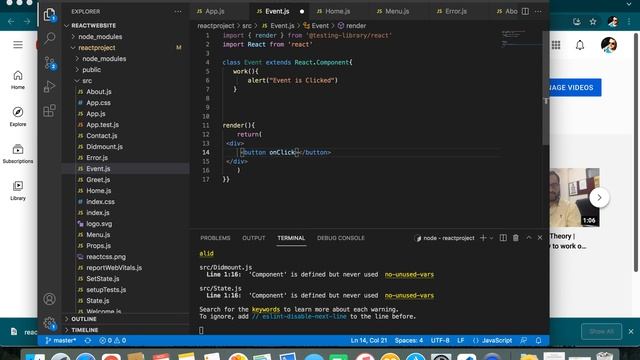Click LF end-of-line setting
Screen dimensions: 640x360
click(x=460, y=340)
